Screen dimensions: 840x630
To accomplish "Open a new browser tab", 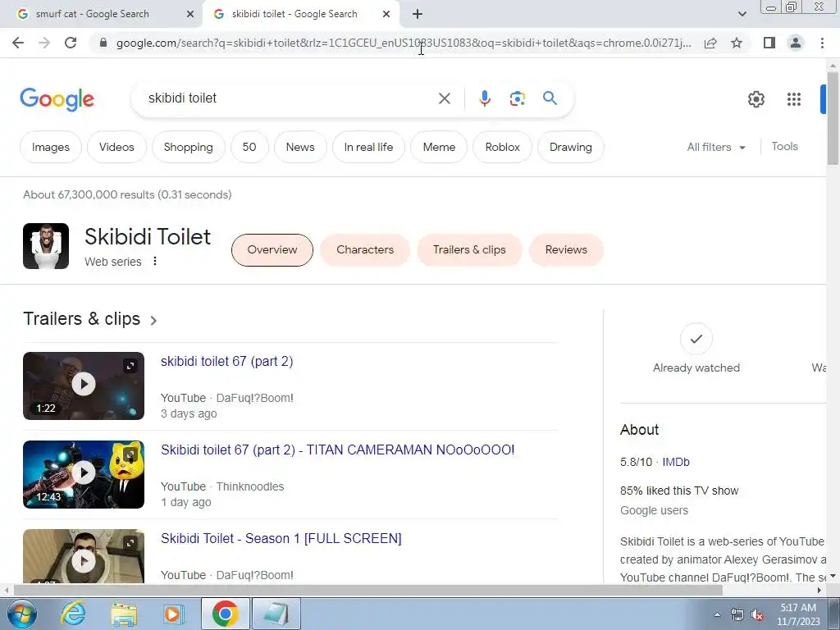I will (418, 14).
